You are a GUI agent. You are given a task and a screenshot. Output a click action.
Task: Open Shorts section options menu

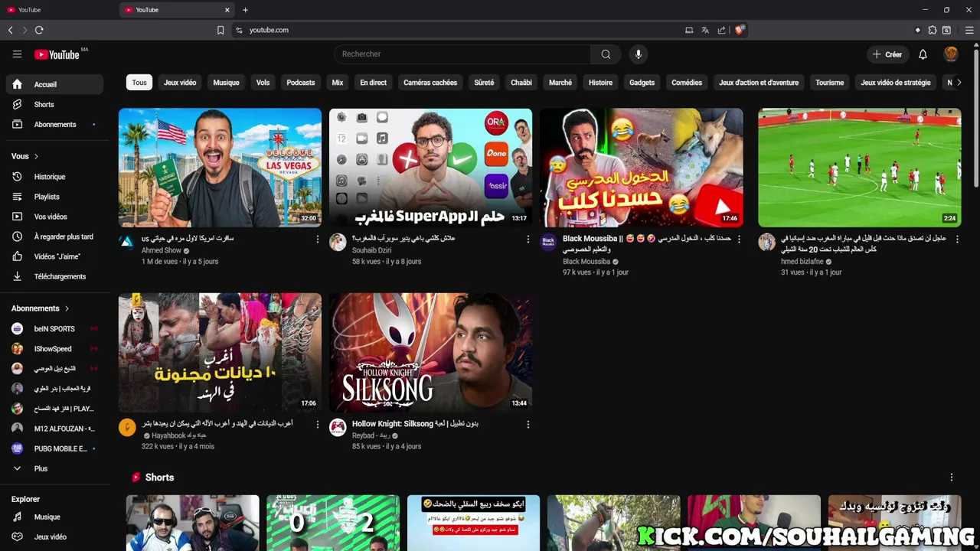pos(952,478)
